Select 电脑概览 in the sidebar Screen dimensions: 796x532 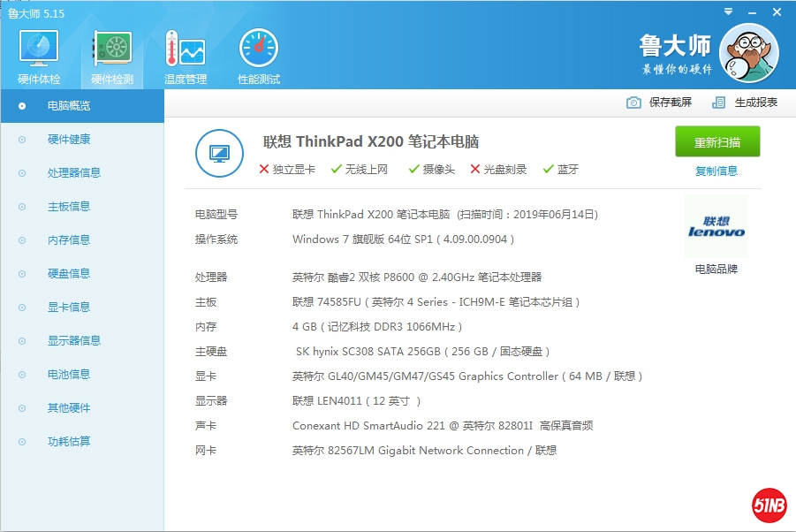68,106
